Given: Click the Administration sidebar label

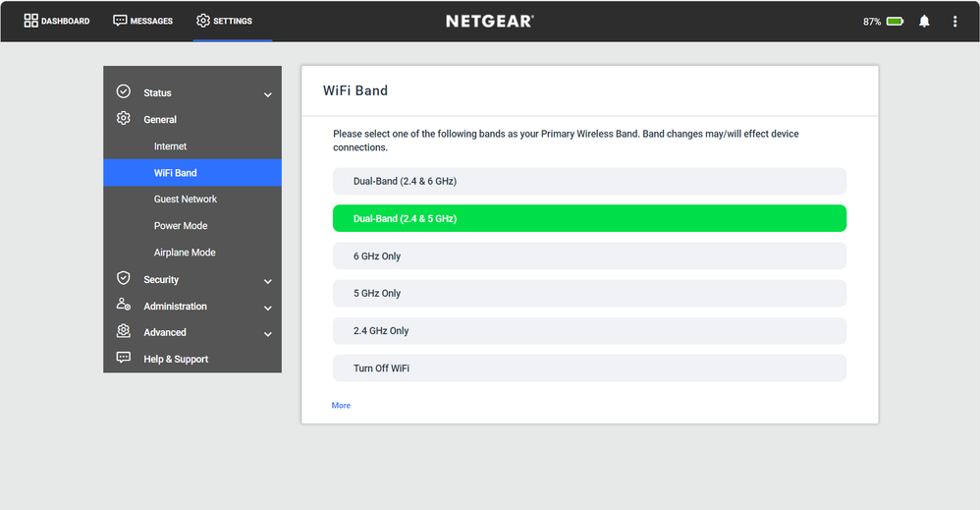Looking at the screenshot, I should point(175,306).
